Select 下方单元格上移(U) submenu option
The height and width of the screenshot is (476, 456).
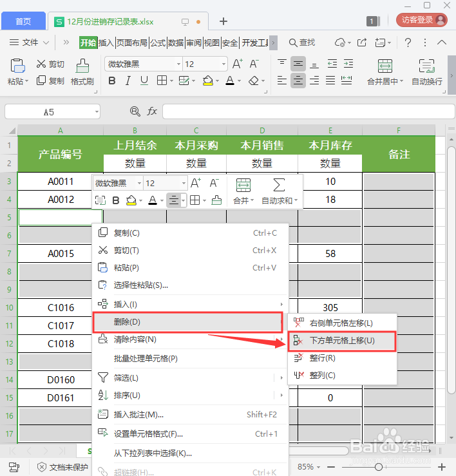(x=342, y=341)
